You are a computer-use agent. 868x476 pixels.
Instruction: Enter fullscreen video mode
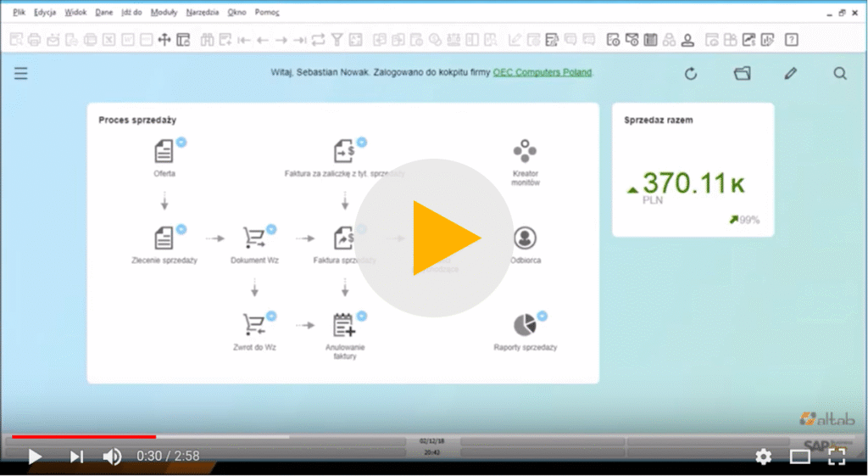click(837, 456)
